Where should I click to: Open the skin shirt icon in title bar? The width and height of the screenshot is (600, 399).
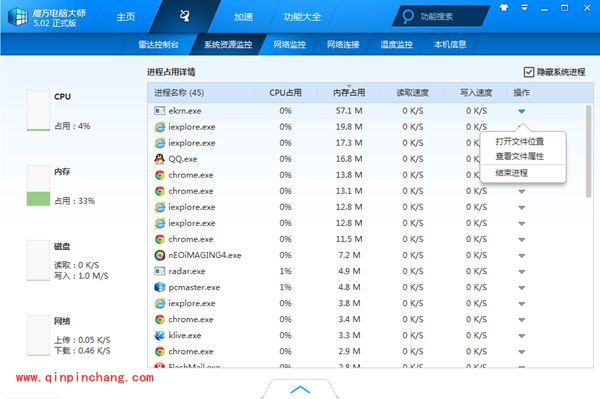[504, 8]
